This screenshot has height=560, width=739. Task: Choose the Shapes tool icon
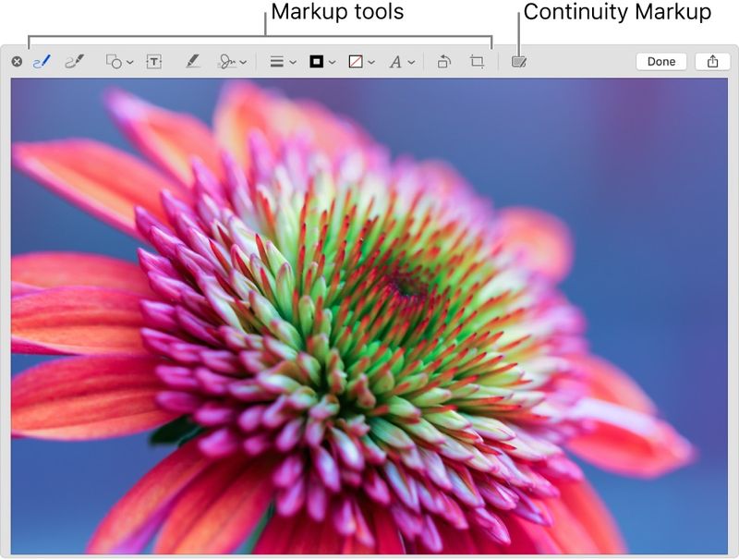pyautogui.click(x=114, y=62)
